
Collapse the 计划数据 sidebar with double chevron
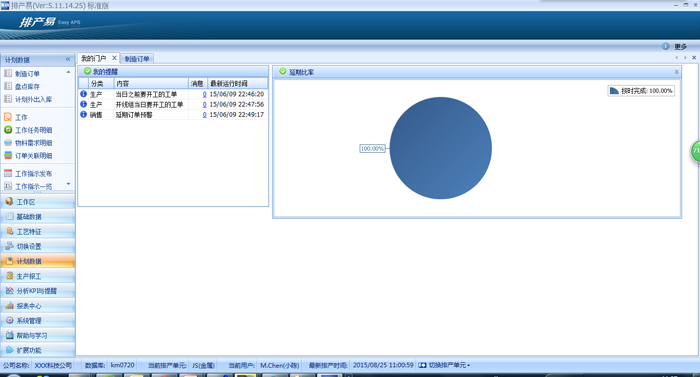coord(68,59)
